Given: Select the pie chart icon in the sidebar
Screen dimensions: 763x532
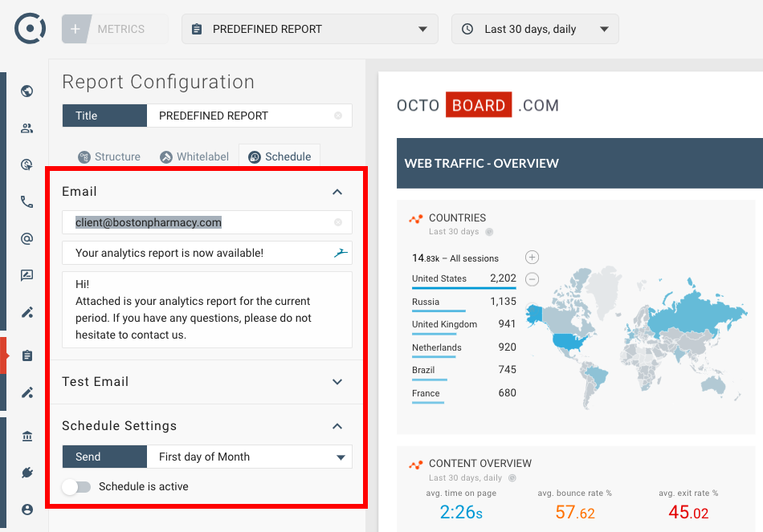Looking at the screenshot, I should [x=27, y=164].
